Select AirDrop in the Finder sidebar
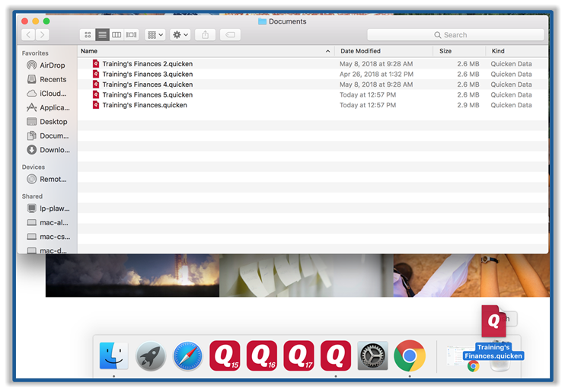Screen dimensions: 565x392 coord(52,65)
